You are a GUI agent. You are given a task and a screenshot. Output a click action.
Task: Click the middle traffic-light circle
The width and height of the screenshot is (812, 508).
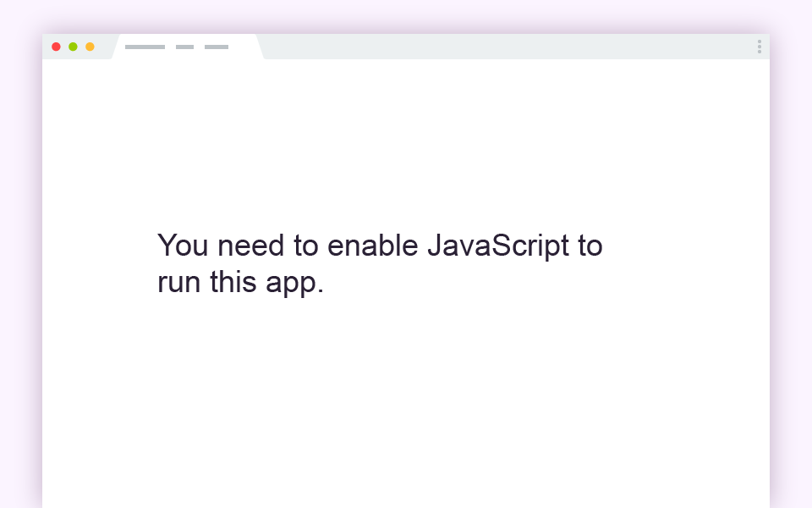click(73, 47)
